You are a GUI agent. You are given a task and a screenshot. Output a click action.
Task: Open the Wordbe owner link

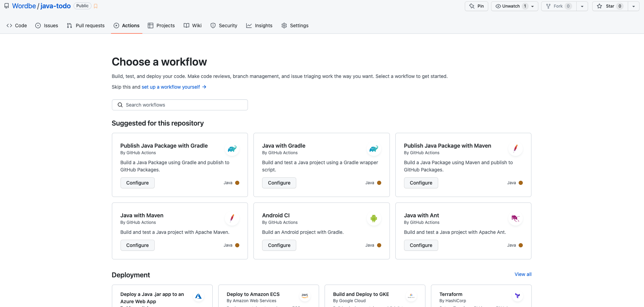24,6
